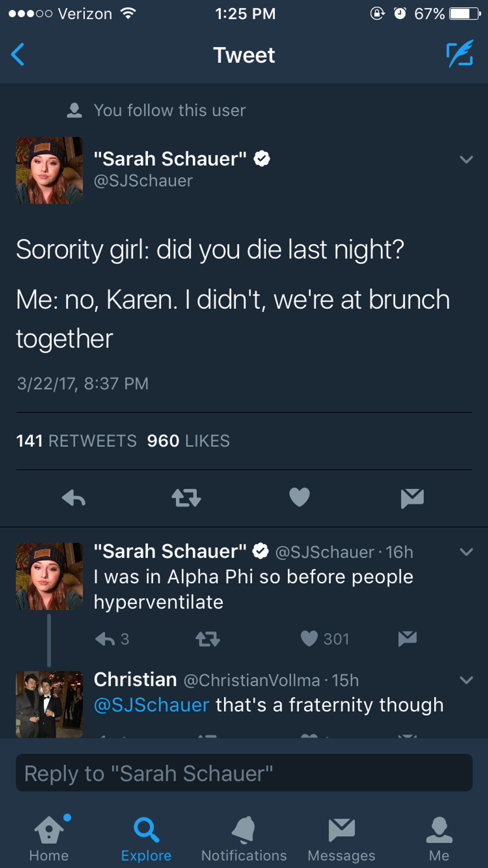Screen dimensions: 488x868
Task: Go to the Messages tab
Action: click(x=342, y=838)
